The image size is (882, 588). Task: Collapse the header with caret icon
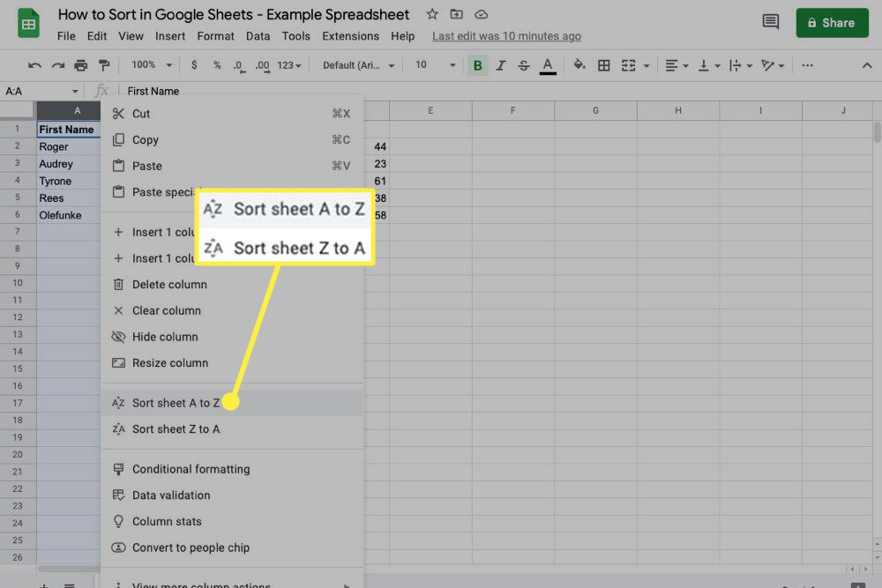click(867, 66)
